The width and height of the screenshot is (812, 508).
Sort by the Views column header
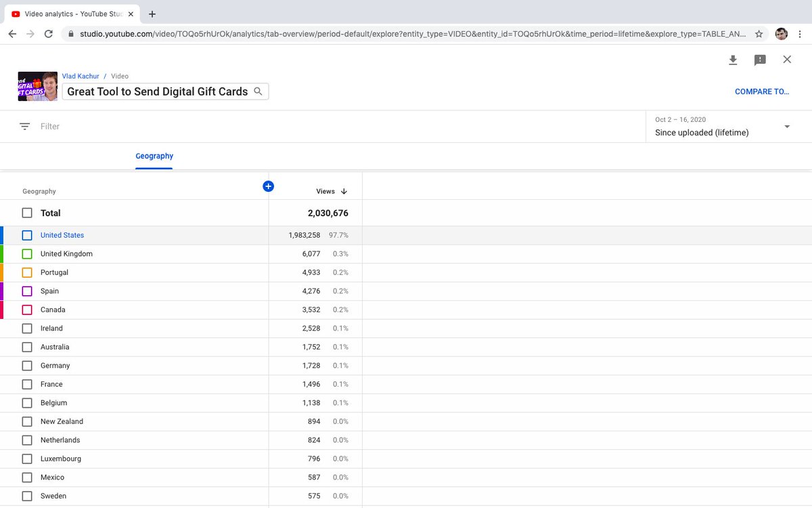(x=325, y=192)
